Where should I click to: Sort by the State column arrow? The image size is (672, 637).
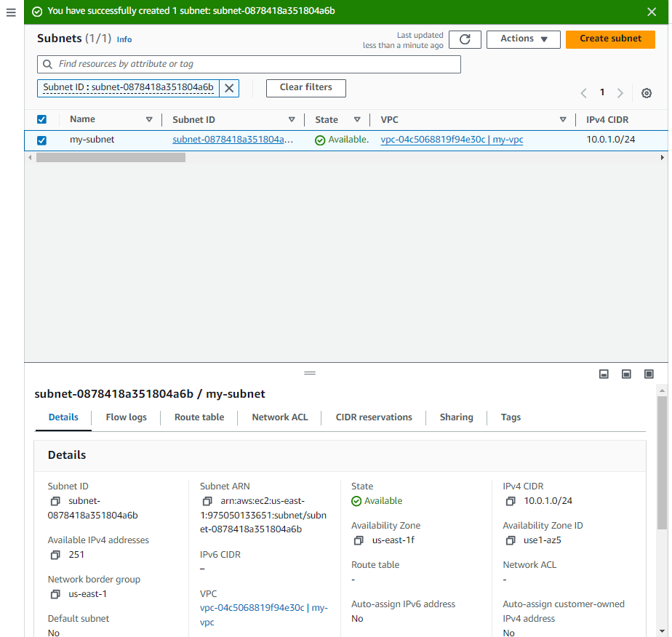[357, 119]
